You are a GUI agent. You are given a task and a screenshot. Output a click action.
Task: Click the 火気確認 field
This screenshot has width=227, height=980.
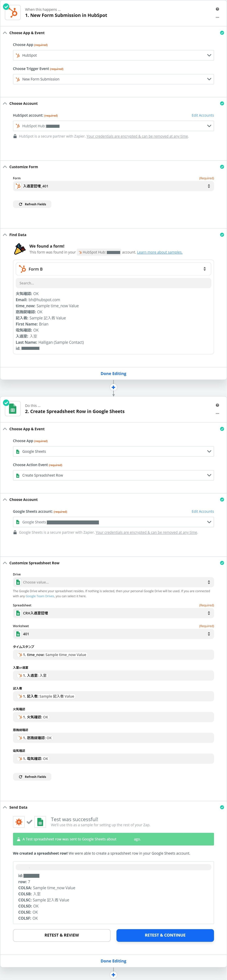[x=113, y=717]
